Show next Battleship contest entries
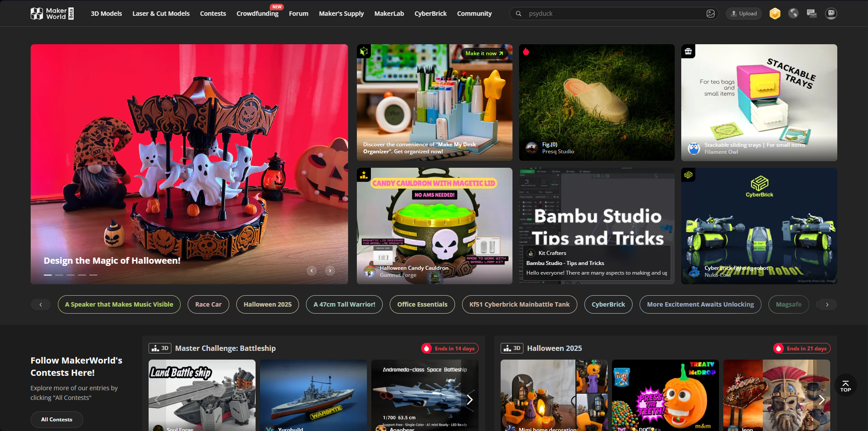The image size is (868, 431). (470, 399)
